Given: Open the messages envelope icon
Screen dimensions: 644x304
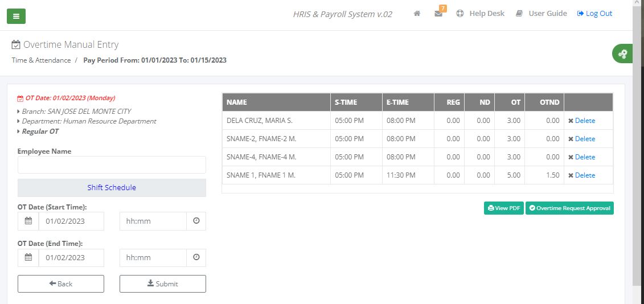Looking at the screenshot, I should point(438,14).
